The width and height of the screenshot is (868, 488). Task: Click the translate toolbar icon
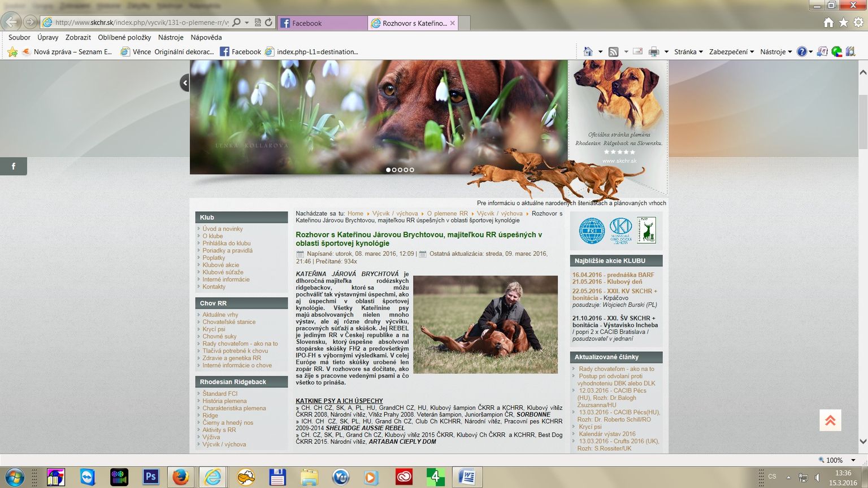[822, 51]
